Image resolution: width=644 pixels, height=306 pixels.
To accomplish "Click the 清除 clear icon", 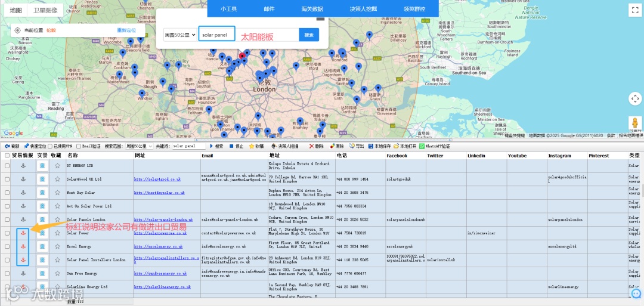I will [x=332, y=146].
